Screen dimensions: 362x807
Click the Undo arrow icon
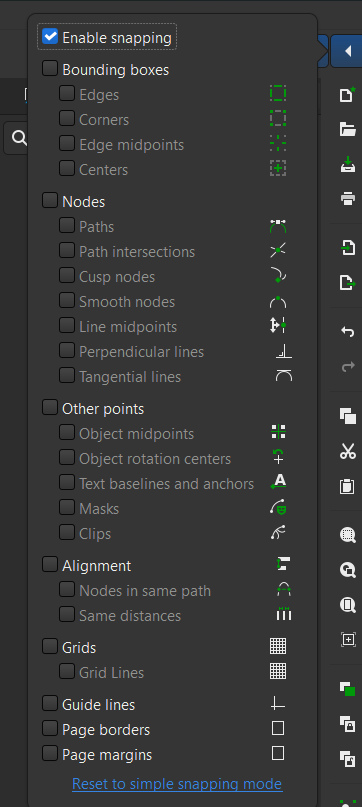click(348, 332)
